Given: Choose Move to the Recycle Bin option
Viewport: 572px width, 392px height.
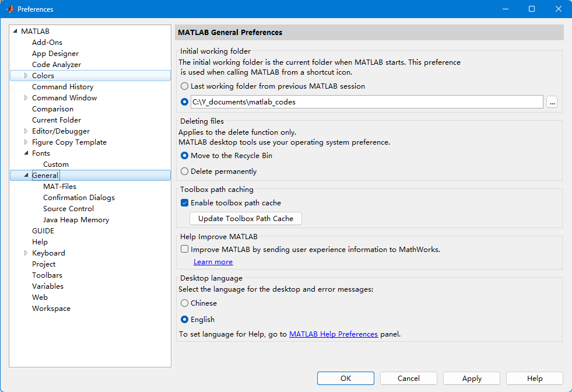Looking at the screenshot, I should 185,156.
